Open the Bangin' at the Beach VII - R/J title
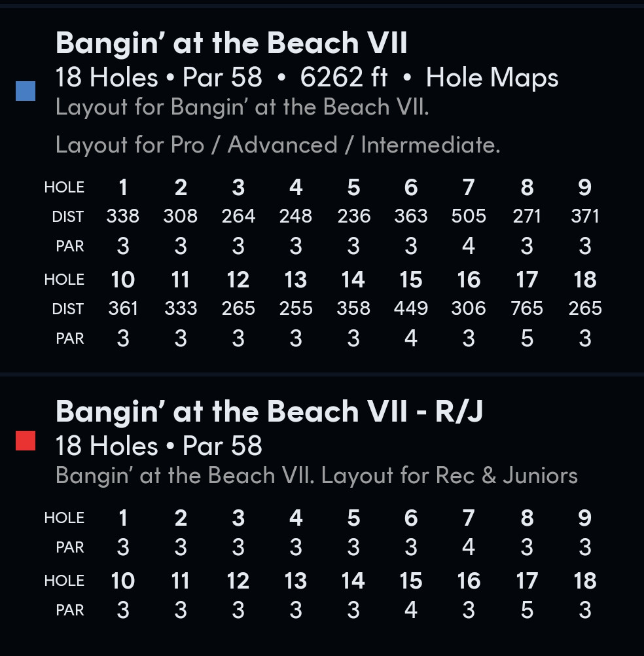This screenshot has height=656, width=644. (269, 411)
